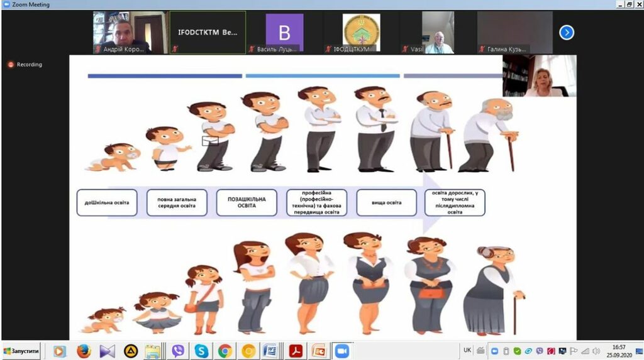Open the UK language selector in the tray
644x360 pixels.
pyautogui.click(x=467, y=351)
